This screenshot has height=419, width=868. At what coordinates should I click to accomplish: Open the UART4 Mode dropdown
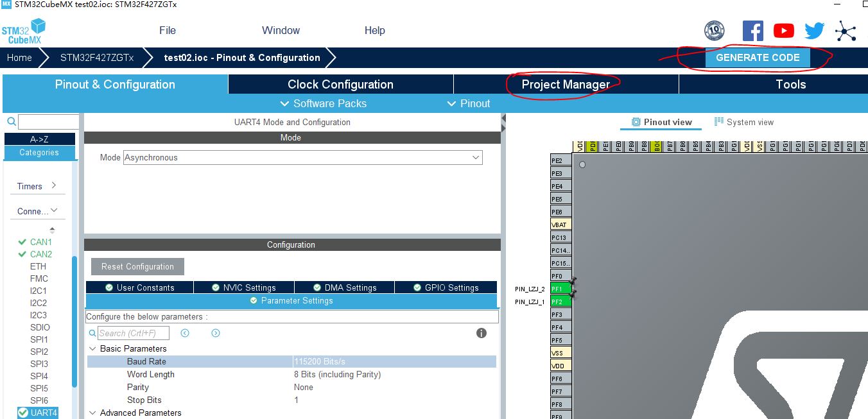pos(302,157)
